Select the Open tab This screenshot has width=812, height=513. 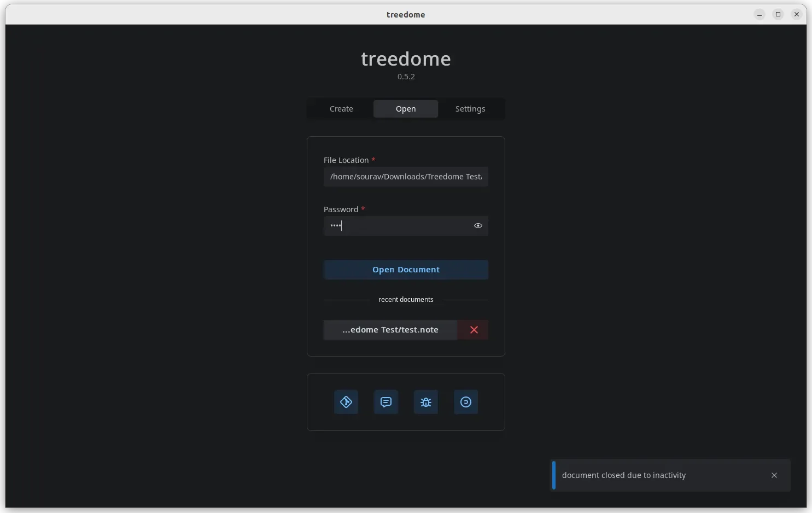[406, 109]
